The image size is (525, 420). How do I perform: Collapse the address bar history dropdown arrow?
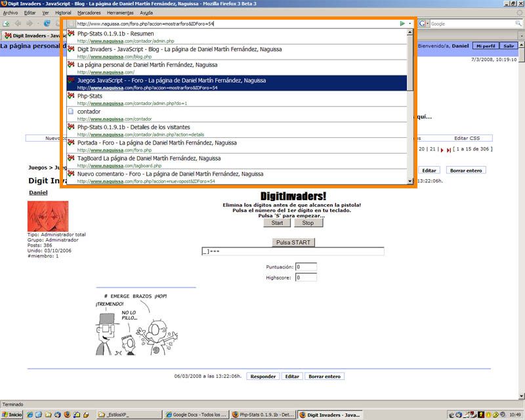410,24
